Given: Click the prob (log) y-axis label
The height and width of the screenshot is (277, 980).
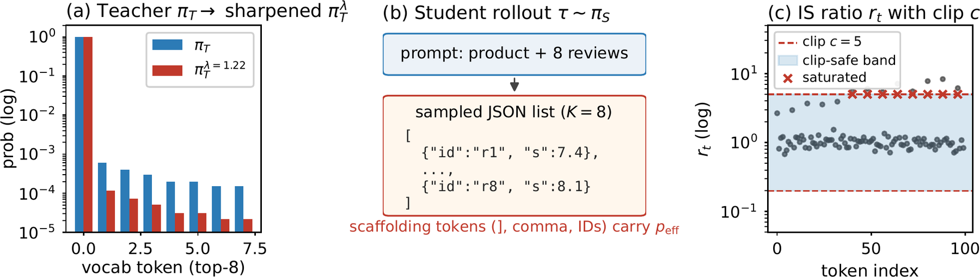Looking at the screenshot, I should click(8, 129).
